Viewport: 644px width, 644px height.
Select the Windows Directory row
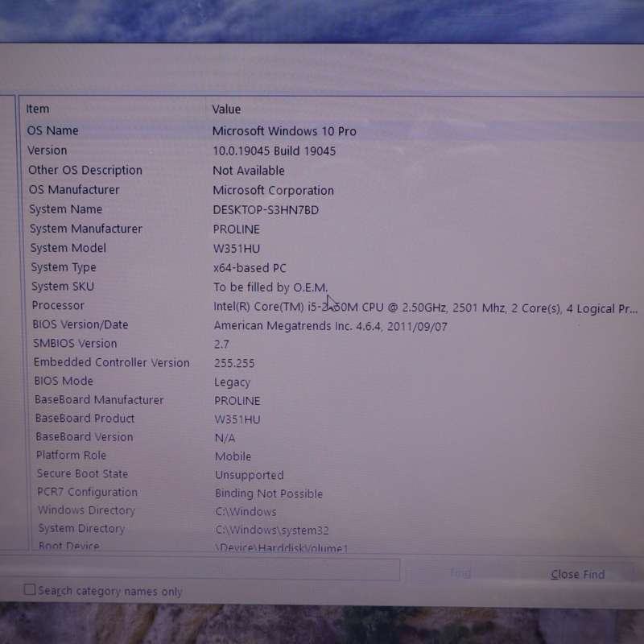coord(87,510)
